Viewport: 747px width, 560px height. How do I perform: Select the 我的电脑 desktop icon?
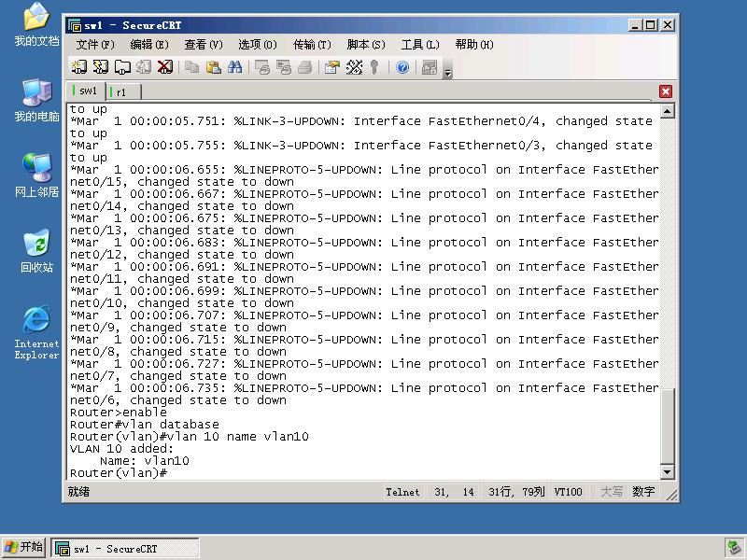pos(36,100)
